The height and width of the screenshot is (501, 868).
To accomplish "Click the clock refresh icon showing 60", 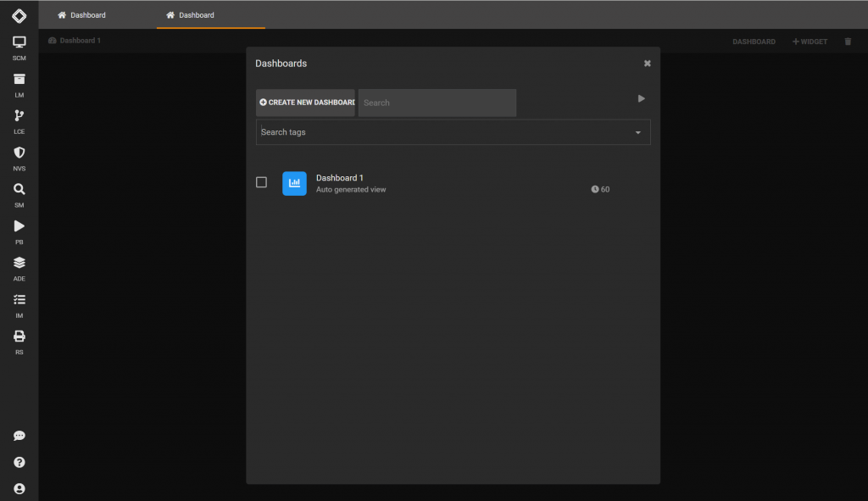I will tap(594, 189).
